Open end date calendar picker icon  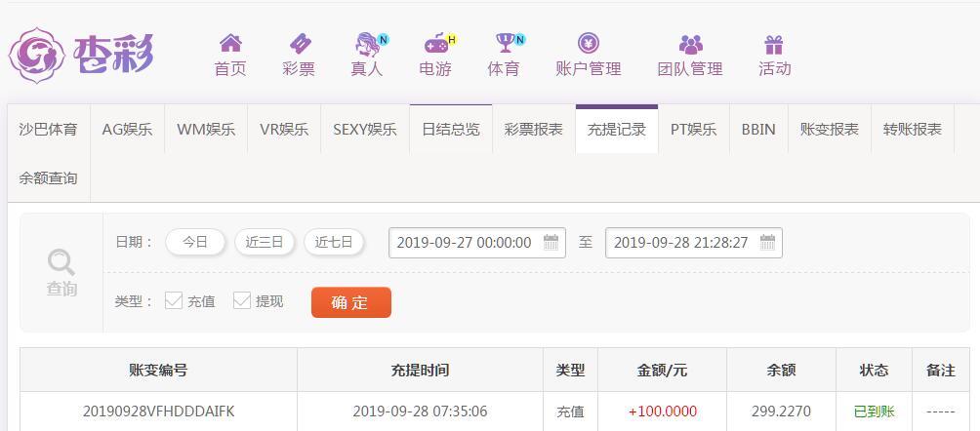767,243
